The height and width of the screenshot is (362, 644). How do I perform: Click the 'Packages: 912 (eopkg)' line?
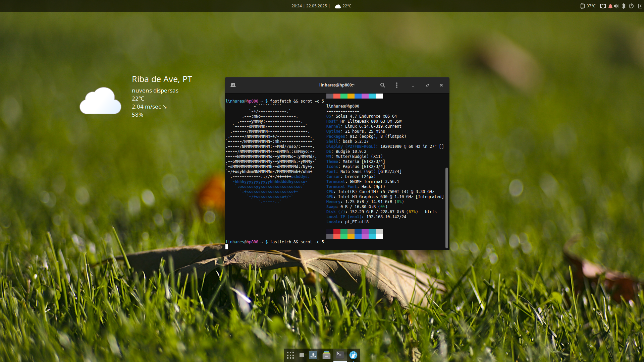366,136
